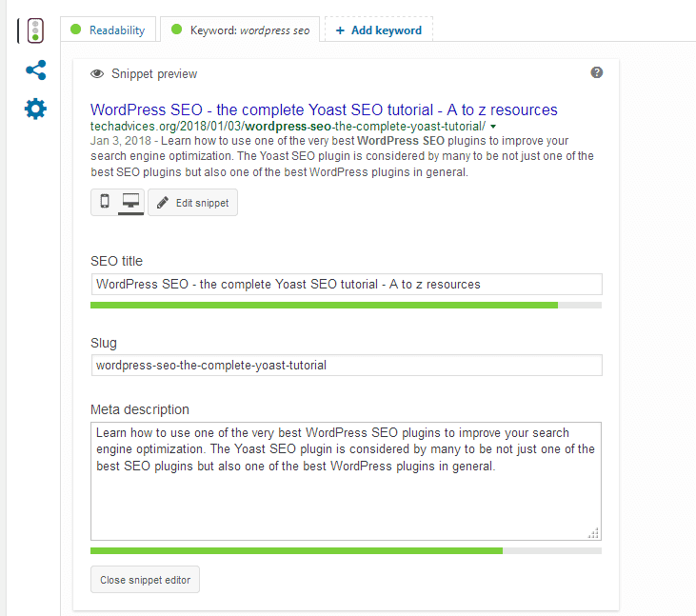The image size is (696, 616).
Task: Switch to mobile snippet preview
Action: (x=105, y=202)
